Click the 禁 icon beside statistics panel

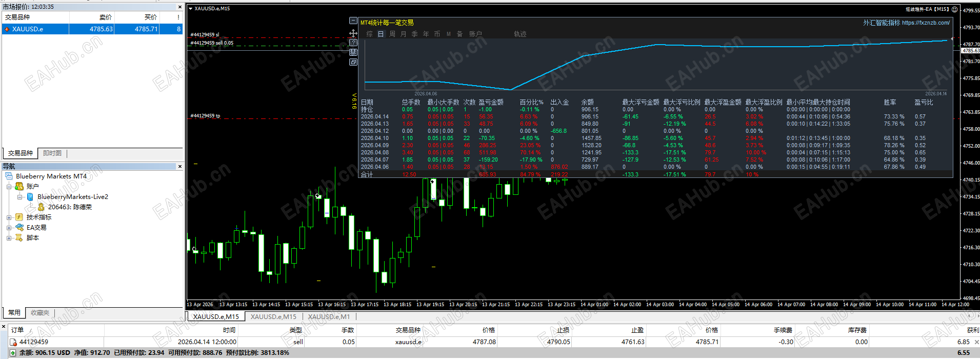coord(353,52)
